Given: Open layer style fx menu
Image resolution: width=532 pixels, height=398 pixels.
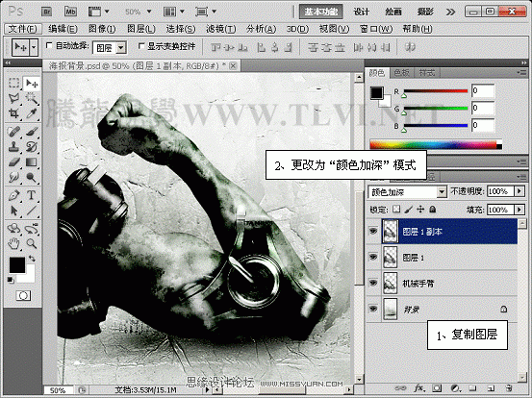Looking at the screenshot, I should click(419, 387).
